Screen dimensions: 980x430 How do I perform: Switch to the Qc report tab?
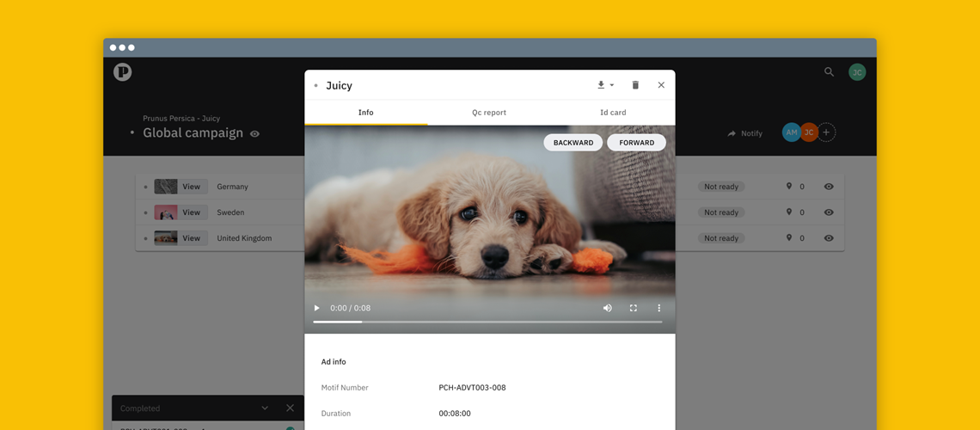pos(489,113)
